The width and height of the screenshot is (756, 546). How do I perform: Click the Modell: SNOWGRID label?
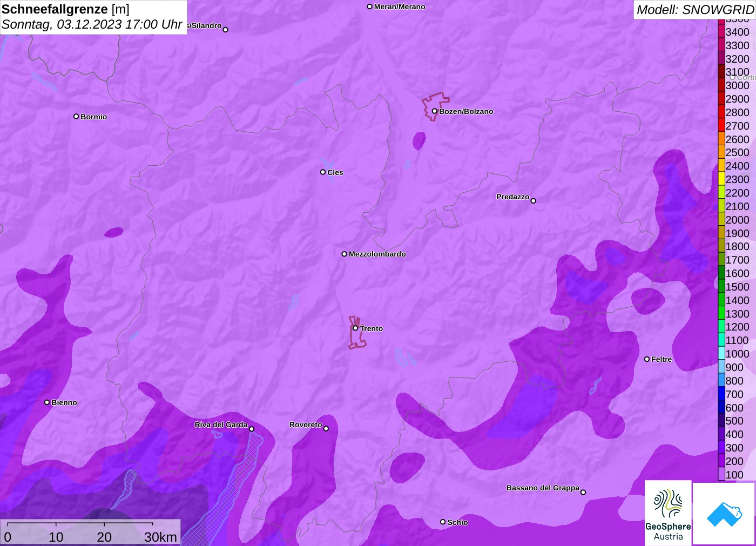695,10
